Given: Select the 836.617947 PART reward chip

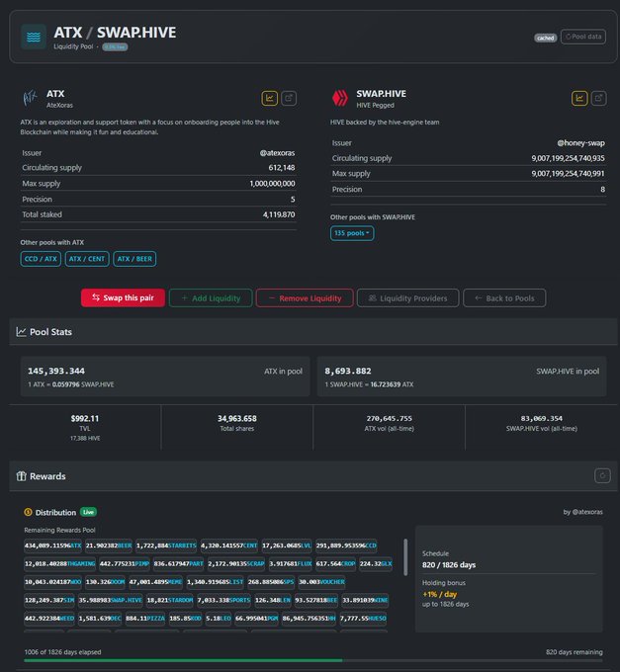Looking at the screenshot, I should coord(179,563).
